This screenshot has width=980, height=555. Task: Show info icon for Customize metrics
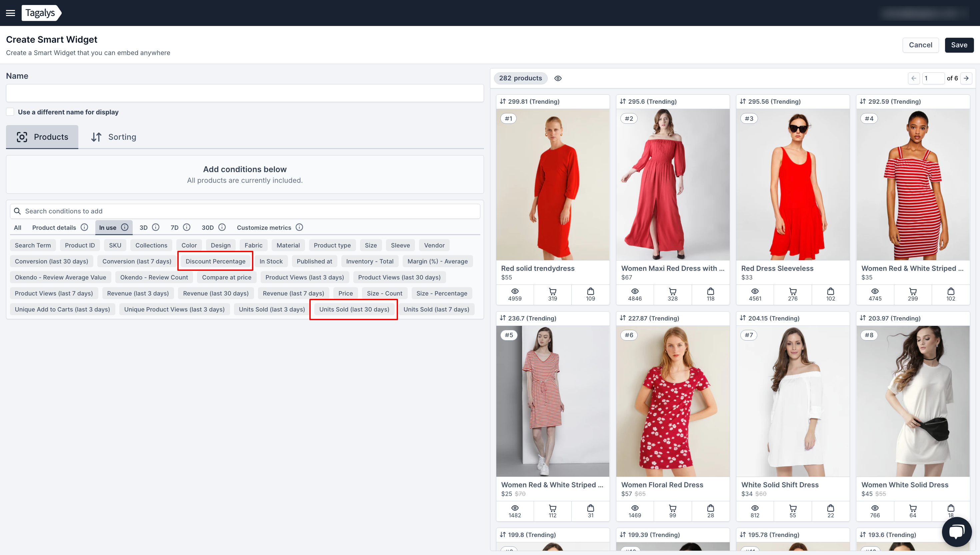pyautogui.click(x=299, y=227)
